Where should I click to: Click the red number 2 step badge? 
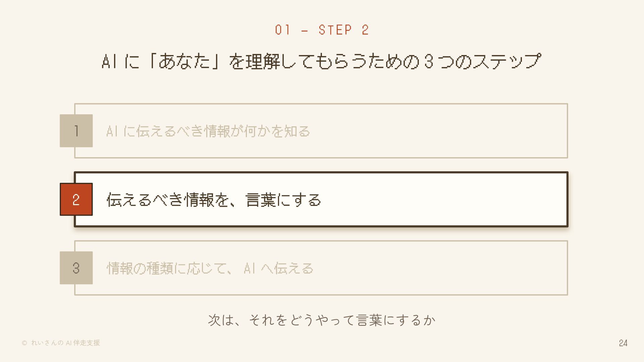(x=76, y=199)
